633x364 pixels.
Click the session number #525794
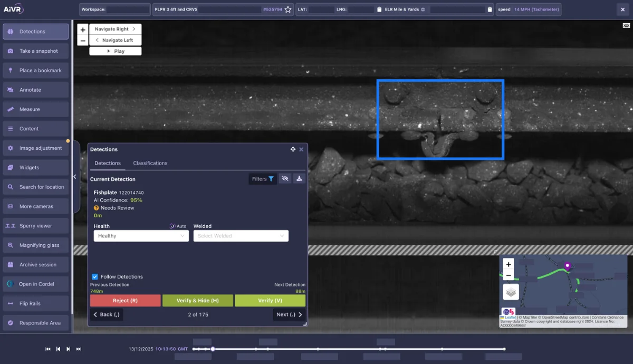pyautogui.click(x=272, y=9)
